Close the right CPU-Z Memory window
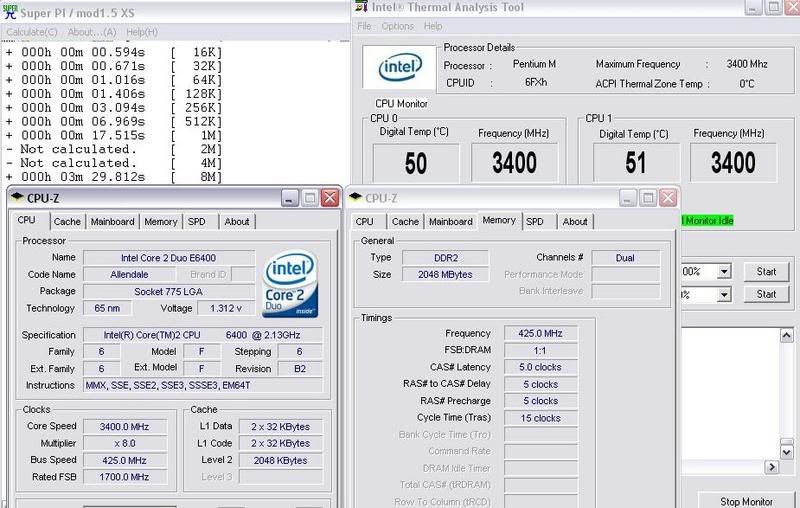The height and width of the screenshot is (508, 800). pos(668,198)
